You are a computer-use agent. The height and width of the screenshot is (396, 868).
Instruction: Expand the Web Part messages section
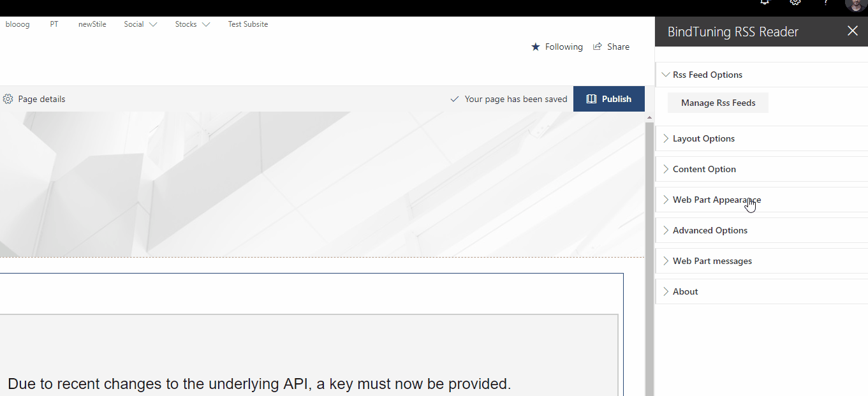pyautogui.click(x=761, y=261)
